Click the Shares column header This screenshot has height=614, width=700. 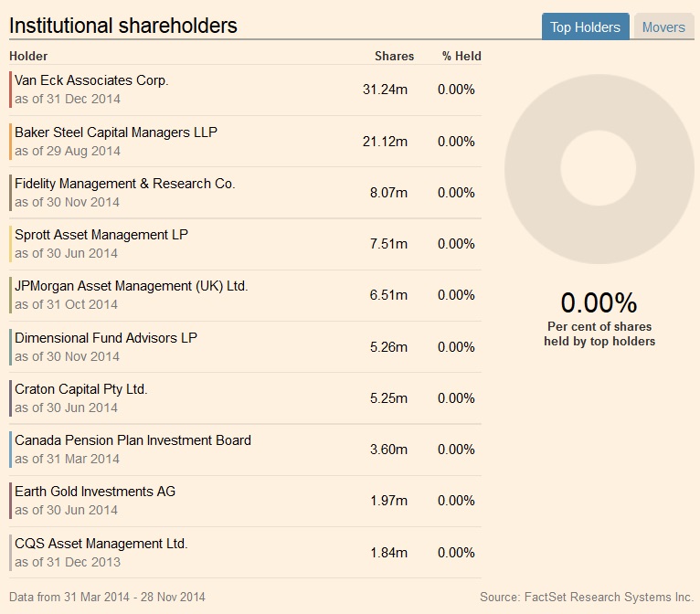[394, 56]
